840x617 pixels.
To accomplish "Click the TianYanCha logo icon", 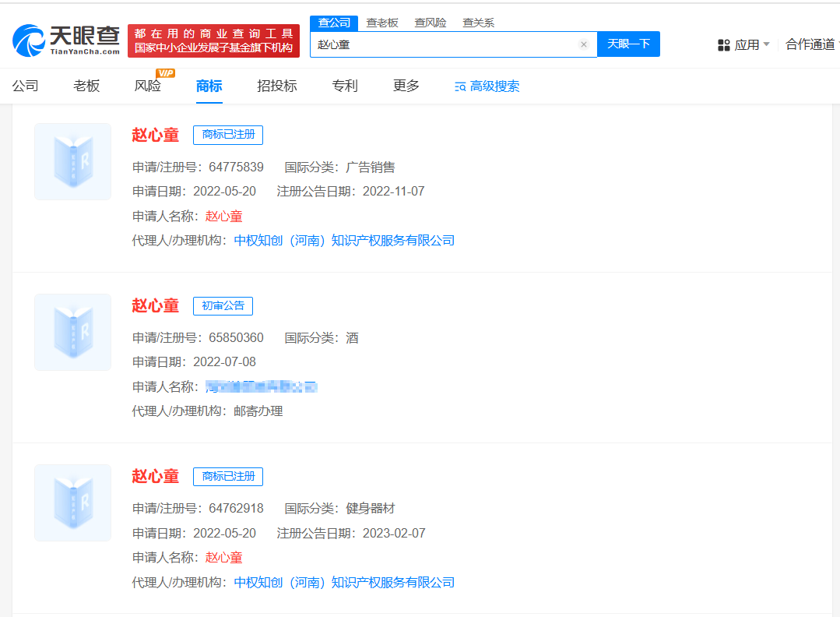I will click(x=30, y=41).
